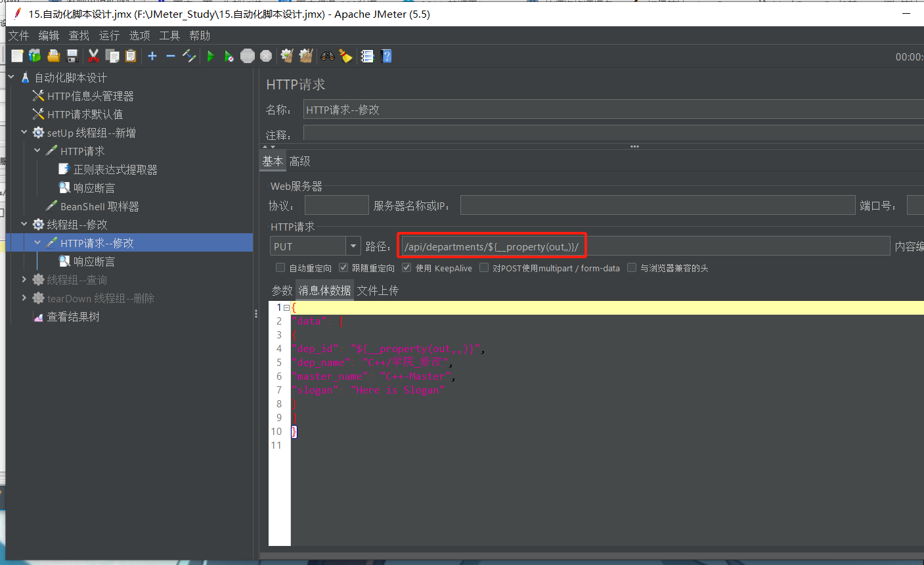Click the Clear results broom icon
924x565 pixels.
coord(287,56)
